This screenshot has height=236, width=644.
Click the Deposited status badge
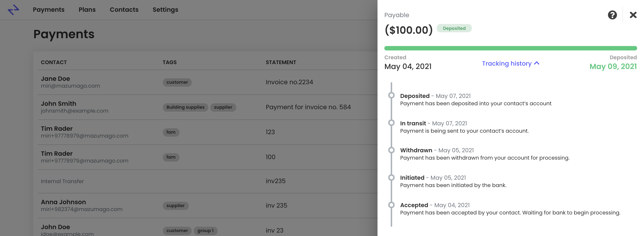[x=454, y=28]
